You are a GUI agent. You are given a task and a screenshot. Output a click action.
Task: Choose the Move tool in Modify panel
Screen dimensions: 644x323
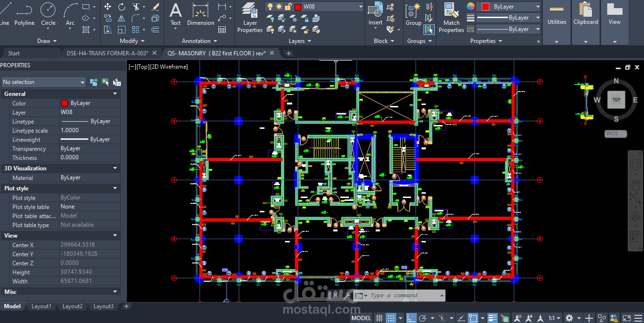point(108,7)
